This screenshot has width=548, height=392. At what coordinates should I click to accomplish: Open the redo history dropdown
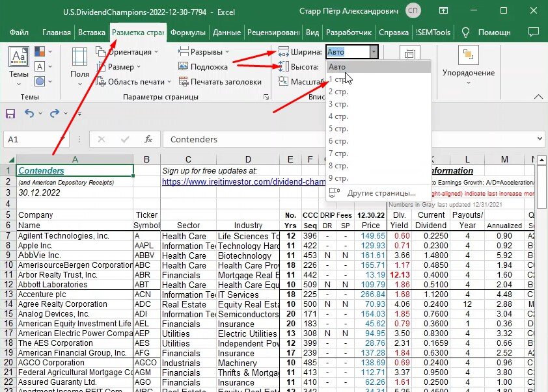(x=66, y=114)
